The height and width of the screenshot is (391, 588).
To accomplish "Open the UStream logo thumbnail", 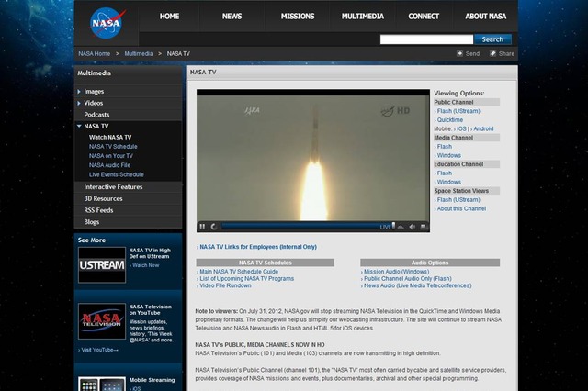I will pyautogui.click(x=101, y=264).
